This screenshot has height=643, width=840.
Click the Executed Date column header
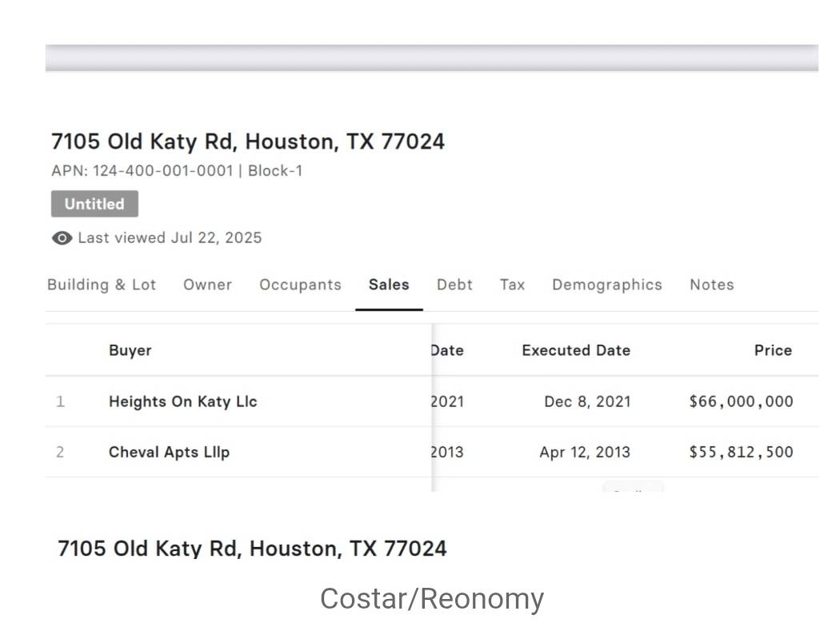coord(575,350)
